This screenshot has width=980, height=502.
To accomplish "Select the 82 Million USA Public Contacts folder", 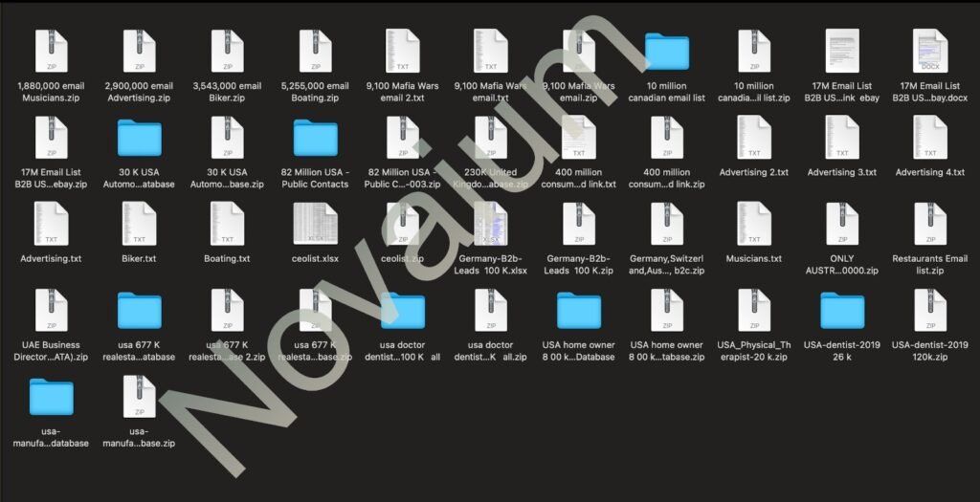I will click(315, 139).
